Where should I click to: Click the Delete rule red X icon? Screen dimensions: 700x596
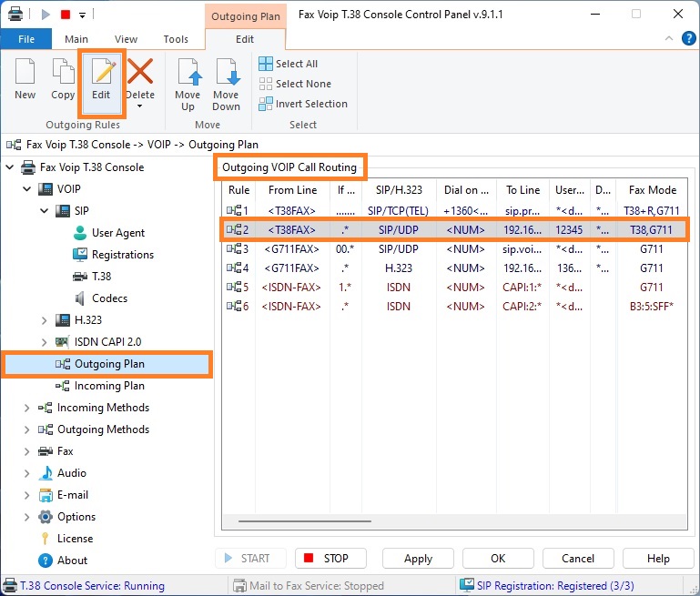(140, 71)
